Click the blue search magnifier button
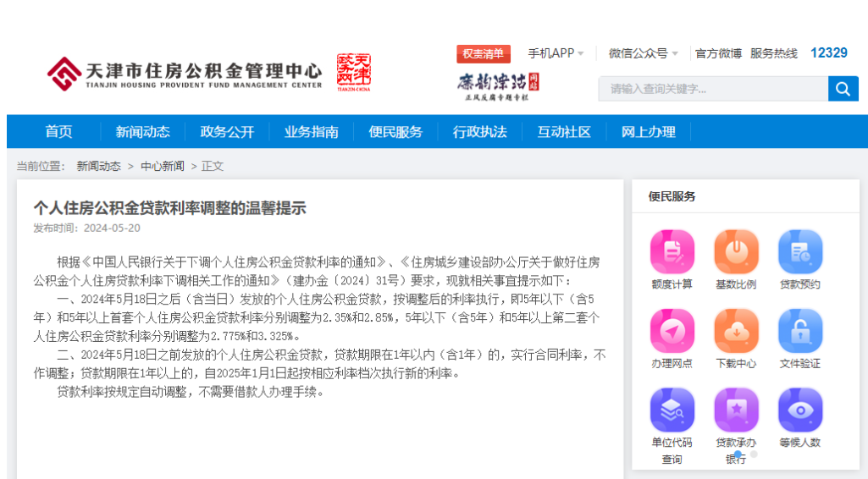This screenshot has height=479, width=868. point(843,89)
